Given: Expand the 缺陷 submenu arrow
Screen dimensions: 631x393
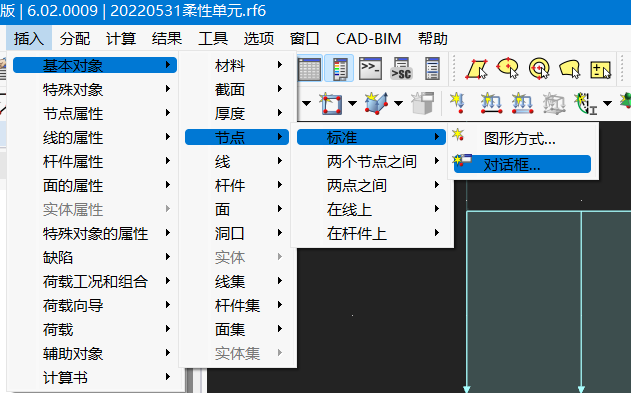Looking at the screenshot, I should (168, 257).
